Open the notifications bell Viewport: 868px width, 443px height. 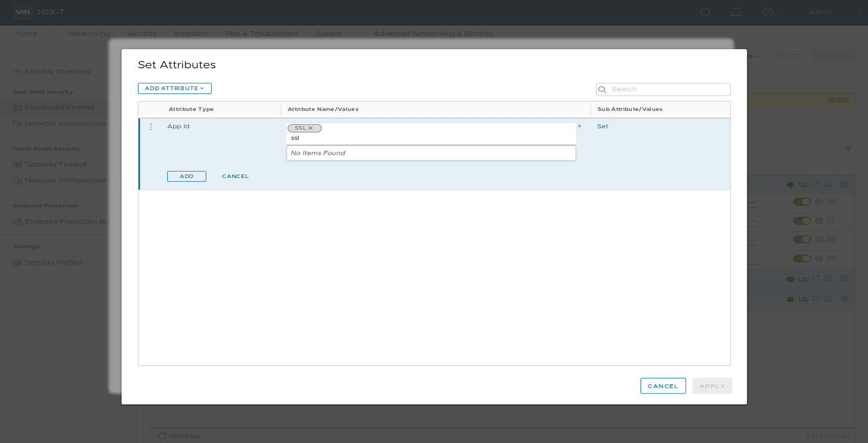(736, 12)
